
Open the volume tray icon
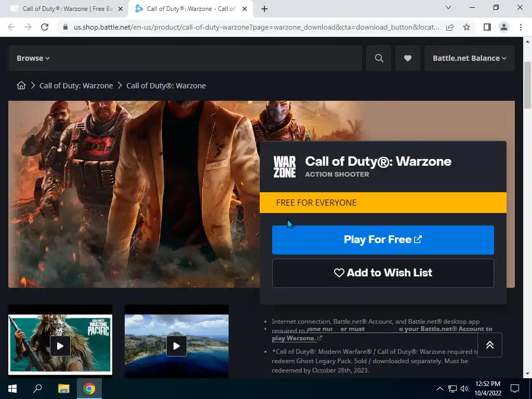464,389
